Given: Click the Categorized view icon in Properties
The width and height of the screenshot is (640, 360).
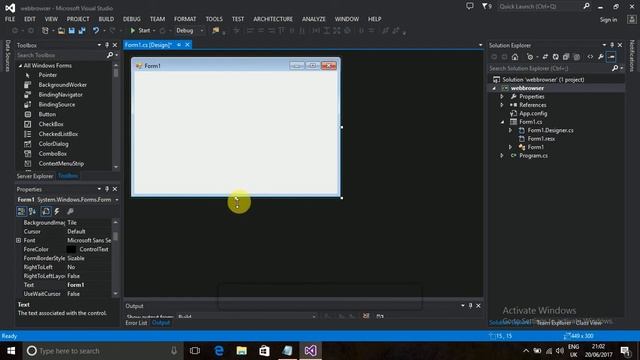Looking at the screenshot, I should pyautogui.click(x=21, y=211).
